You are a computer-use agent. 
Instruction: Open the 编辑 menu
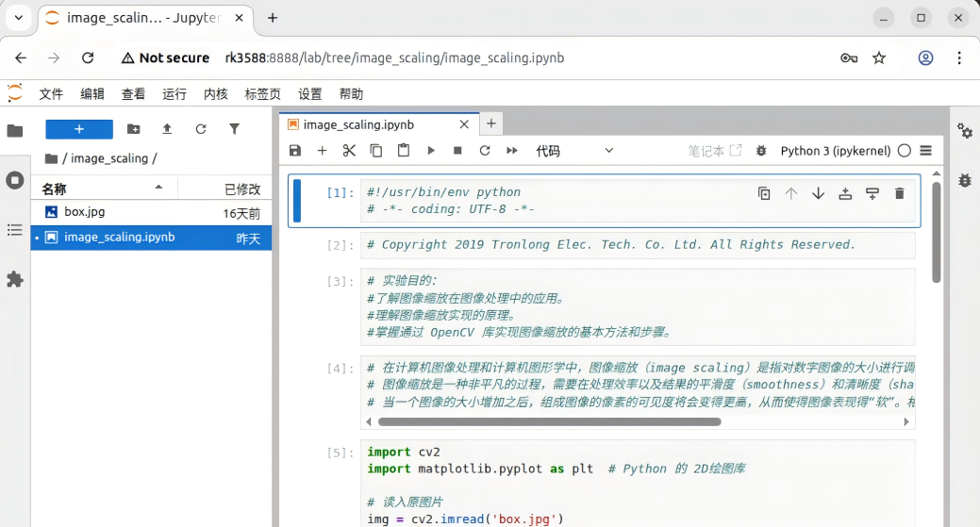tap(92, 93)
